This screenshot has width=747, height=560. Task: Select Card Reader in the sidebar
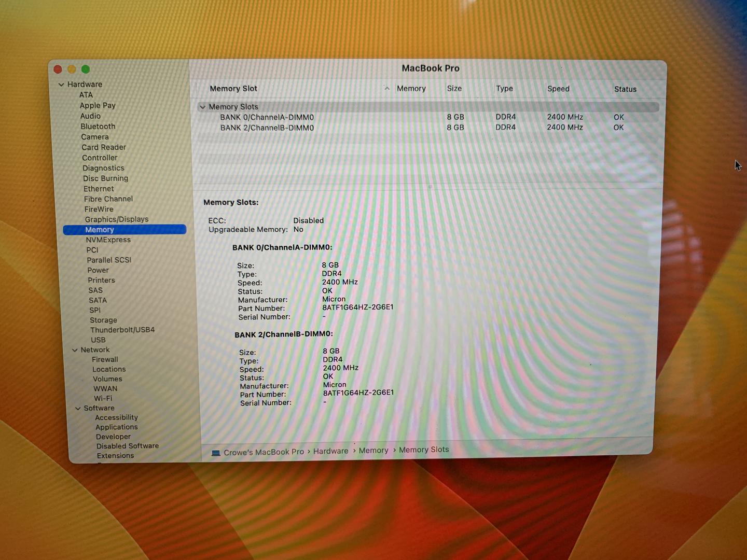click(x=104, y=147)
